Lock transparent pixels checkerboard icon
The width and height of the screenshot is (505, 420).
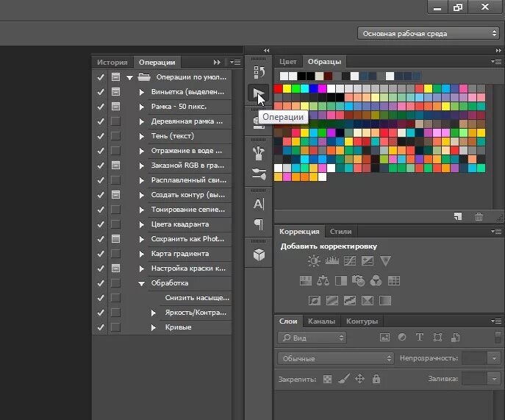tap(327, 379)
